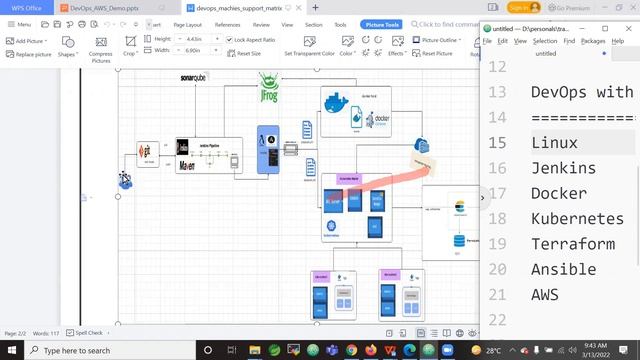This screenshot has height=360, width=640.
Task: Click the Spell Check status bar button
Action: tap(85, 333)
